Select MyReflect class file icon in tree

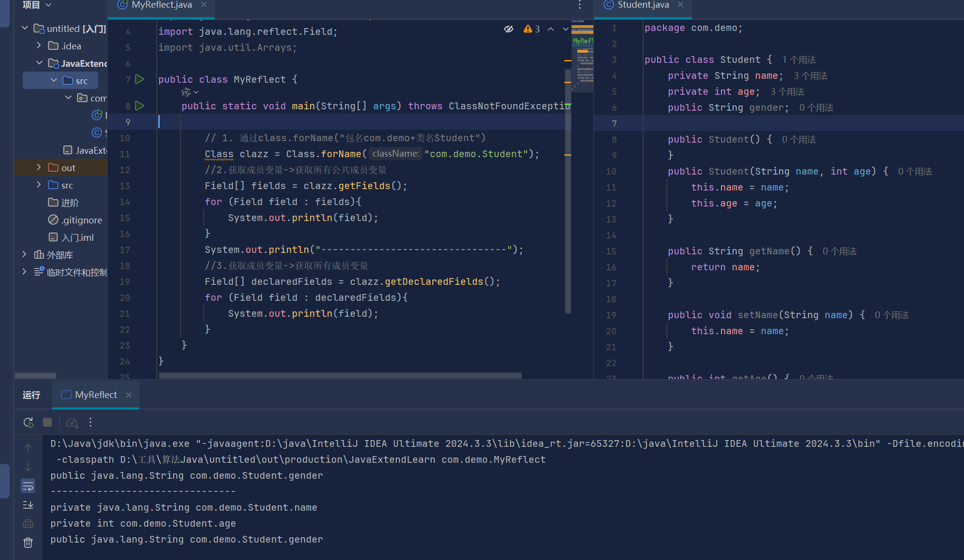click(x=97, y=115)
